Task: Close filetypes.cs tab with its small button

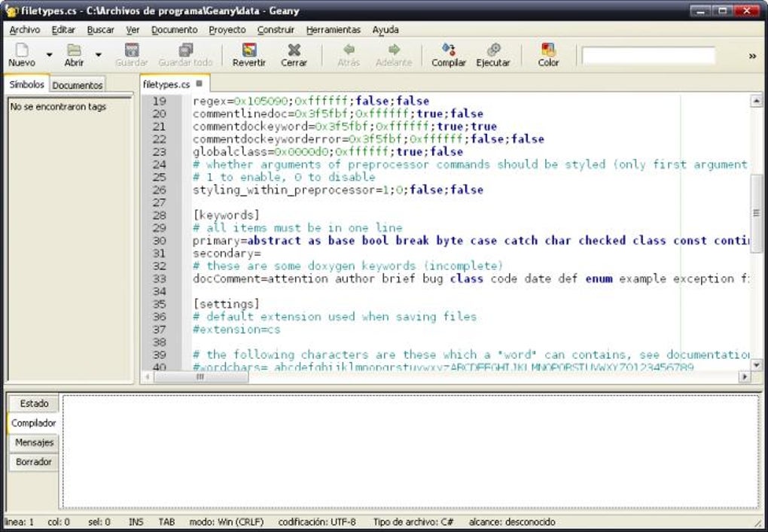Action: (200, 84)
